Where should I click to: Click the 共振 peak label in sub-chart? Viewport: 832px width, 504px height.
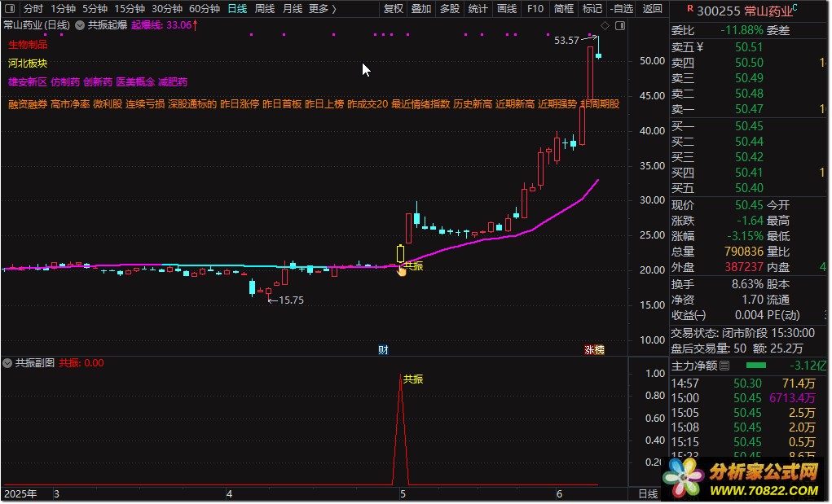point(413,379)
